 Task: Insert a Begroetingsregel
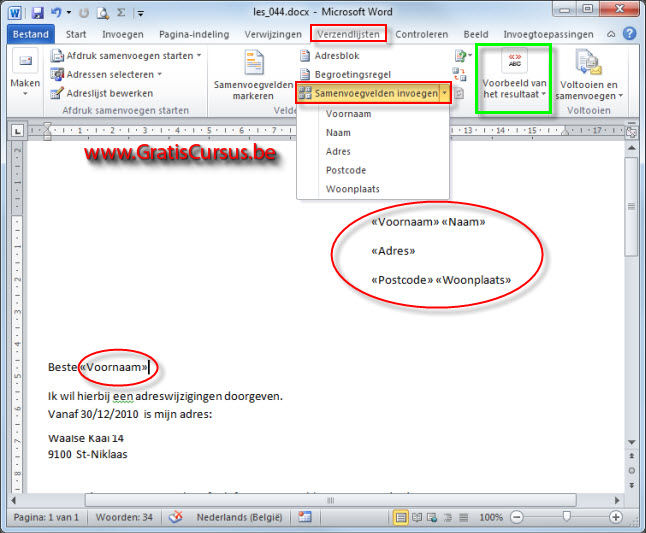tap(345, 75)
